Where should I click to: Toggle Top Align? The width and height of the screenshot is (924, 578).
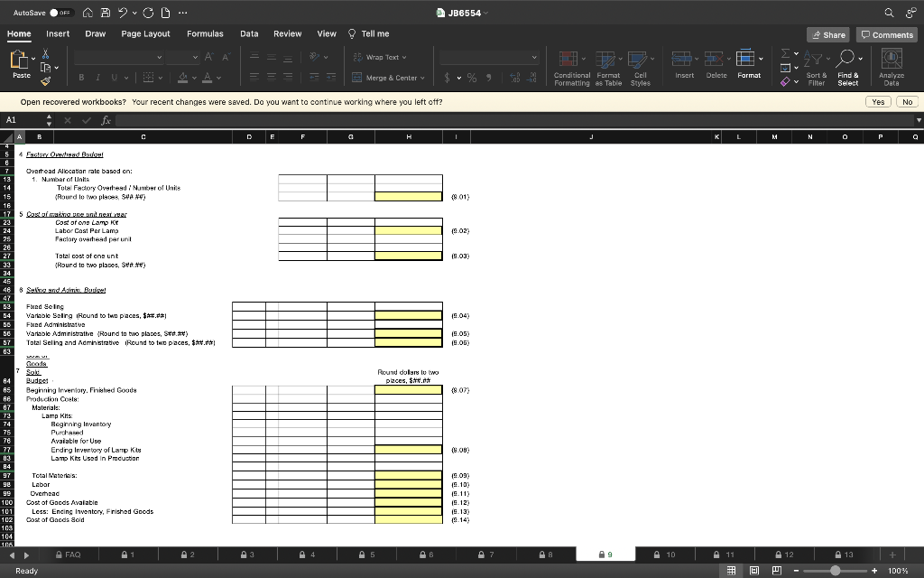(254, 57)
